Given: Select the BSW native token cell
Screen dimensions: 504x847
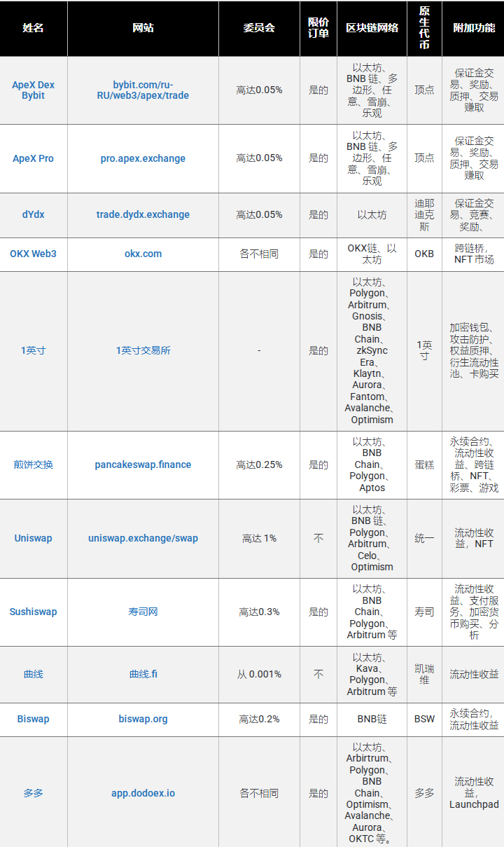Looking at the screenshot, I should [424, 719].
